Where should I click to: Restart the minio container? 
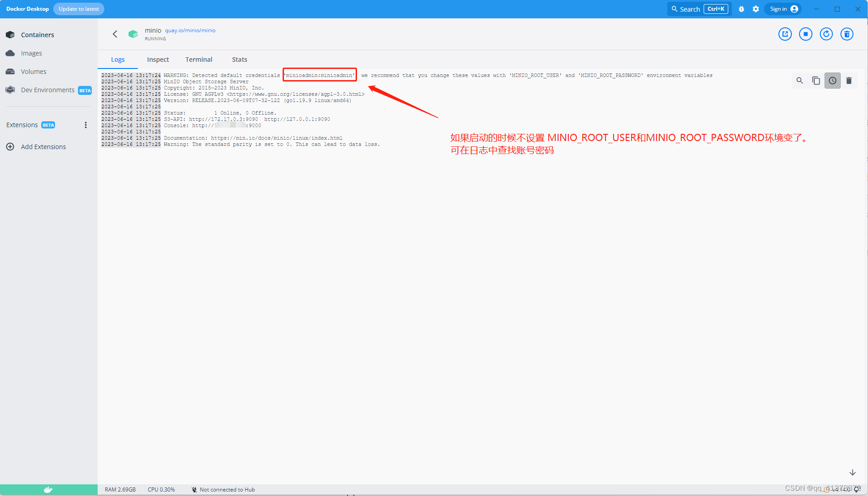(826, 34)
